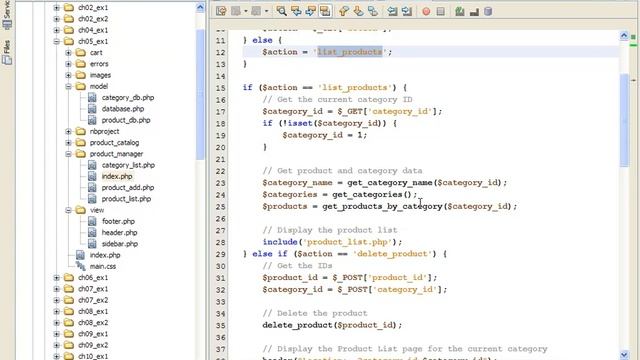Start macro recording red button

(426, 11)
